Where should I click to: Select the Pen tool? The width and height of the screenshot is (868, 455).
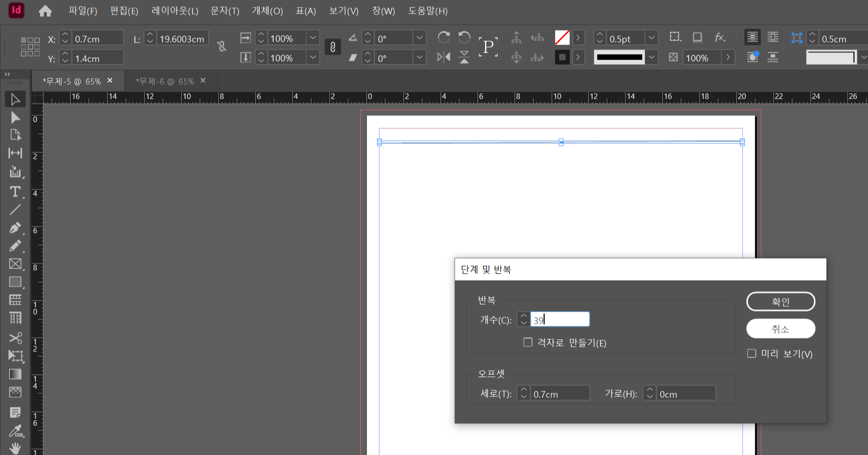[15, 228]
